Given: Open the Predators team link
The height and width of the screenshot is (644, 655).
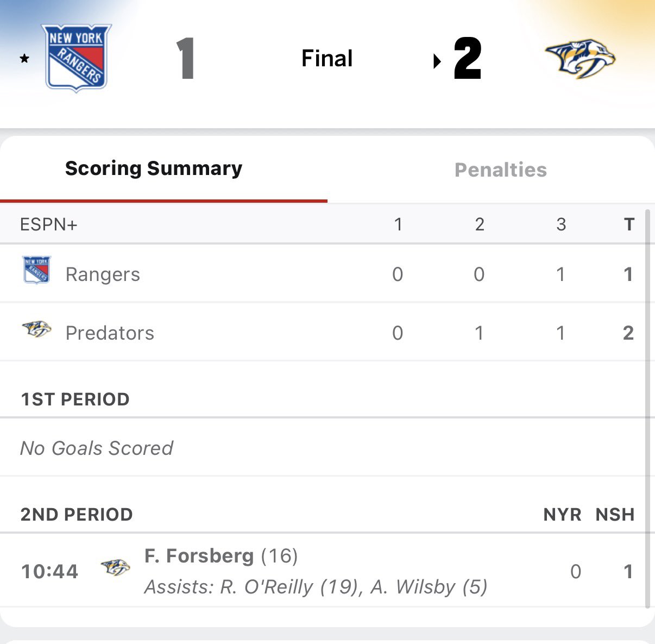Looking at the screenshot, I should coord(110,333).
